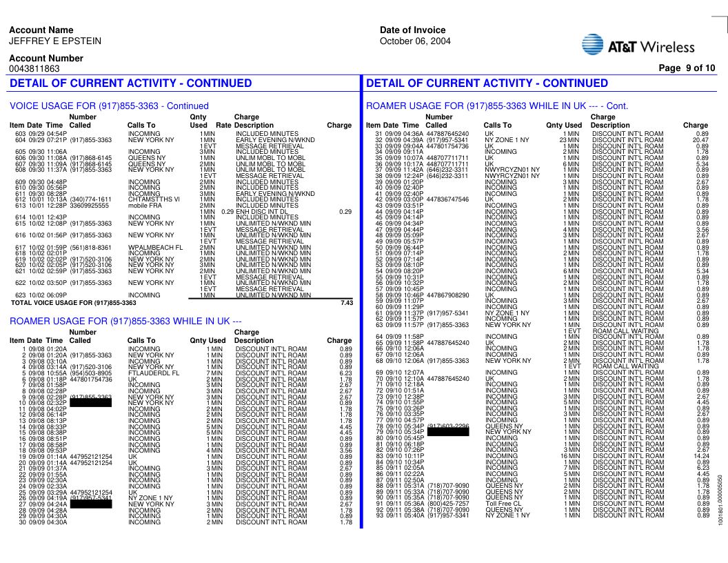Click the account number 0043811863
Viewport: 728px width, 563px height.
pos(34,69)
